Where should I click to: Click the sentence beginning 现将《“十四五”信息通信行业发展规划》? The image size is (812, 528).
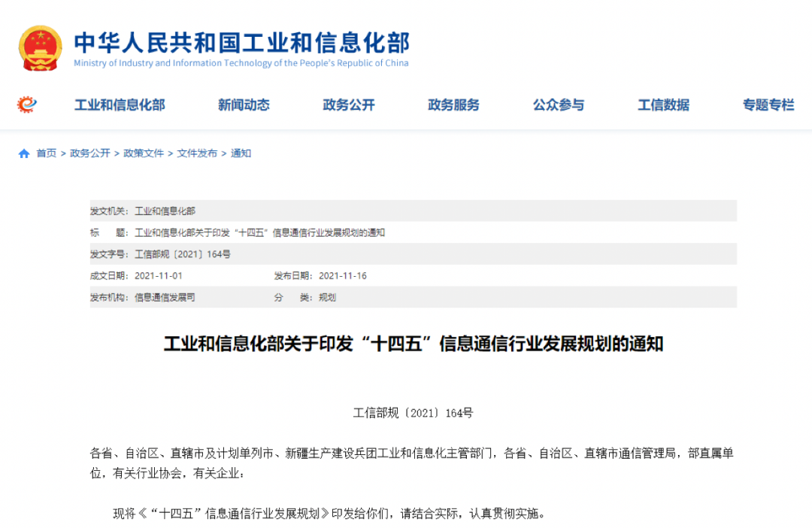[x=329, y=514]
